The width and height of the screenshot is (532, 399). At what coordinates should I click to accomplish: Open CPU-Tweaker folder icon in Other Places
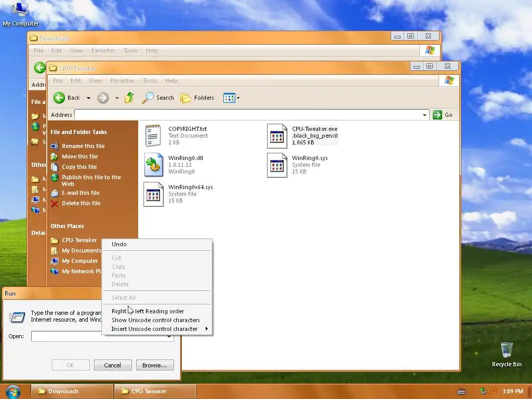(54, 241)
